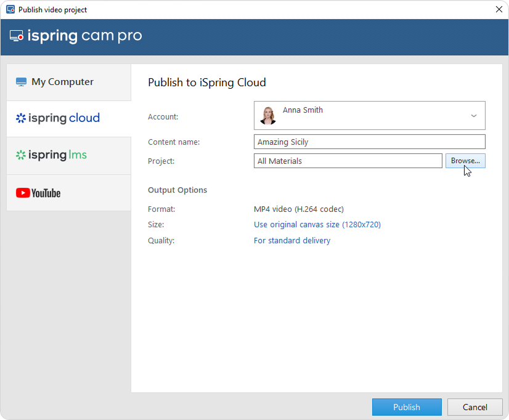Click the red YouTube play icon
This screenshot has width=509, height=420.
pyautogui.click(x=23, y=193)
